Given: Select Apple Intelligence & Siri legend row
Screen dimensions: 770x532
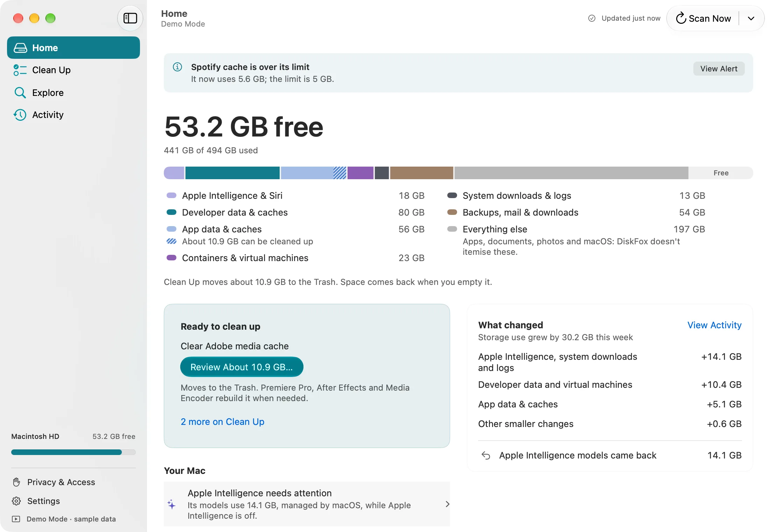Looking at the screenshot, I should click(x=295, y=196).
